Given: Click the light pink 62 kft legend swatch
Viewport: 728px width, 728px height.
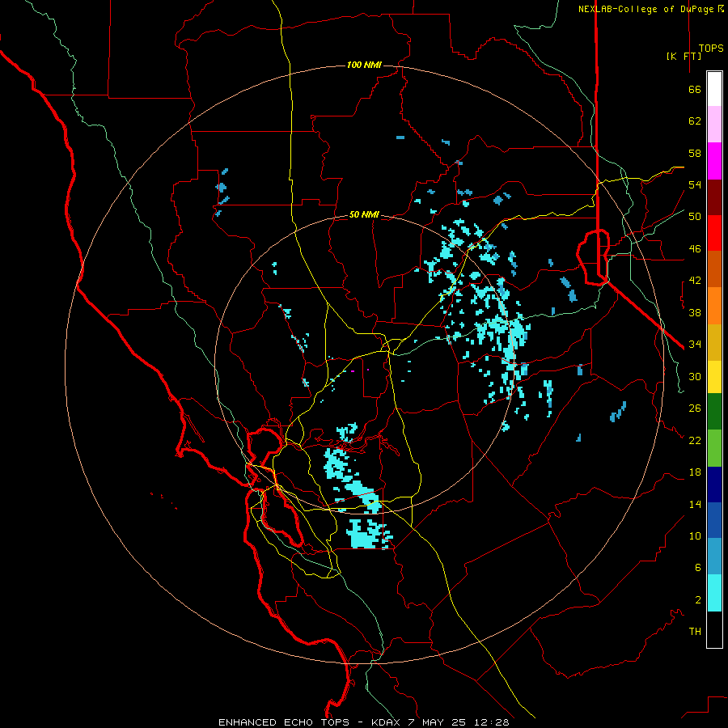Looking at the screenshot, I should click(x=714, y=125).
